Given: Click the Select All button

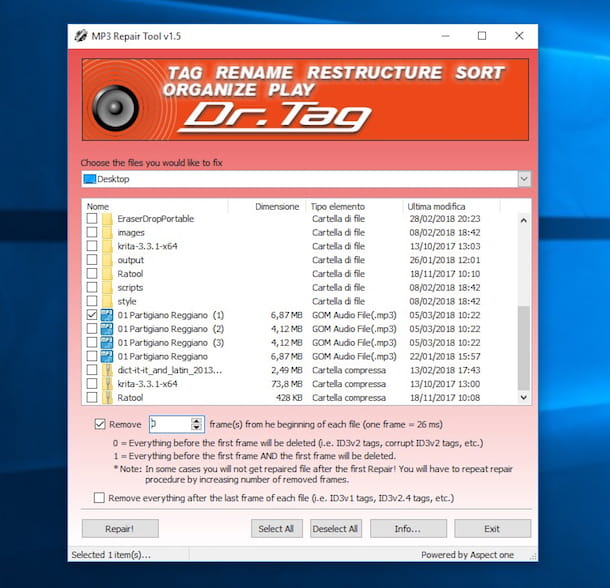Looking at the screenshot, I should (277, 529).
